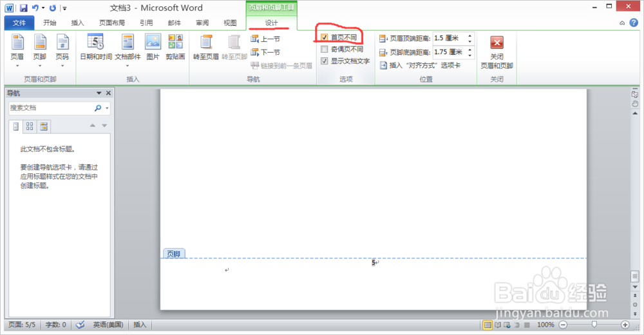Click 插入"对齐方式"选项卡 button
644x335 pixels.
tap(420, 65)
